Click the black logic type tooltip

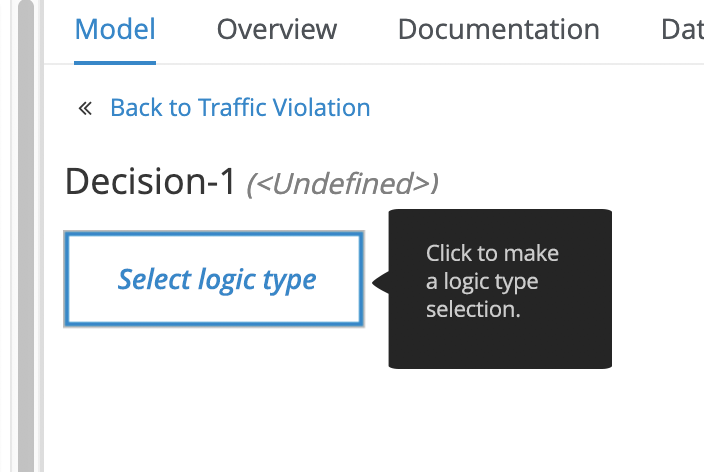click(x=500, y=288)
